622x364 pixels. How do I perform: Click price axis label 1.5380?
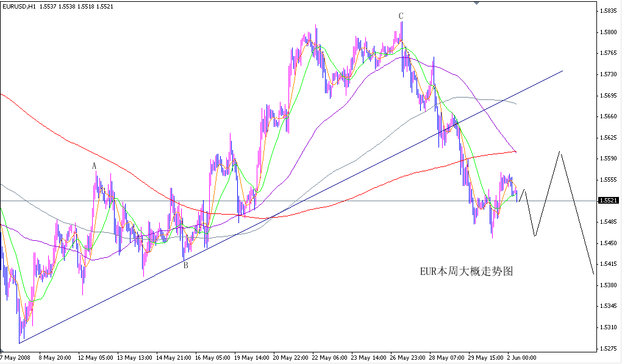click(609, 285)
